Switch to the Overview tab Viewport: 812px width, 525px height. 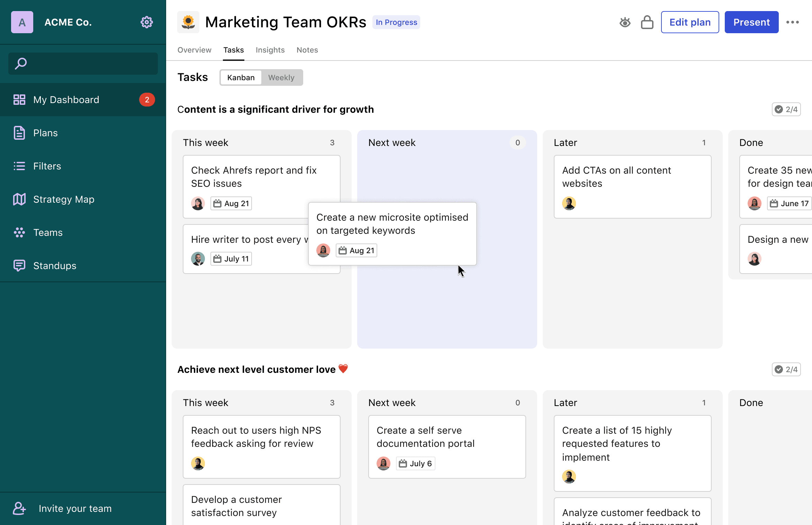point(195,50)
